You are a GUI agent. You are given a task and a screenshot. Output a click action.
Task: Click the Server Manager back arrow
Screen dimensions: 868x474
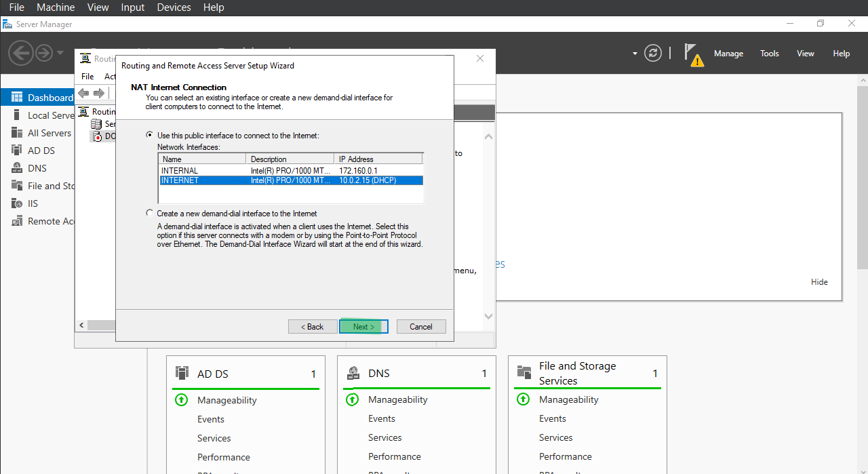point(20,53)
